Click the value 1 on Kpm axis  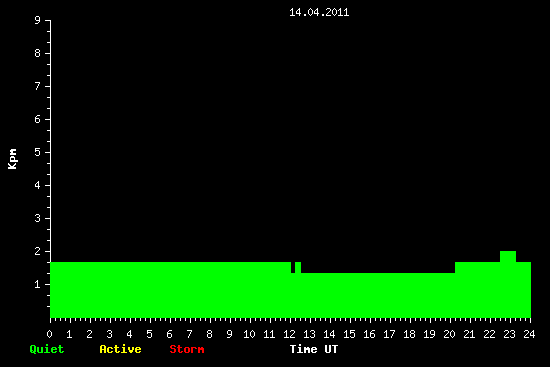coord(38,284)
